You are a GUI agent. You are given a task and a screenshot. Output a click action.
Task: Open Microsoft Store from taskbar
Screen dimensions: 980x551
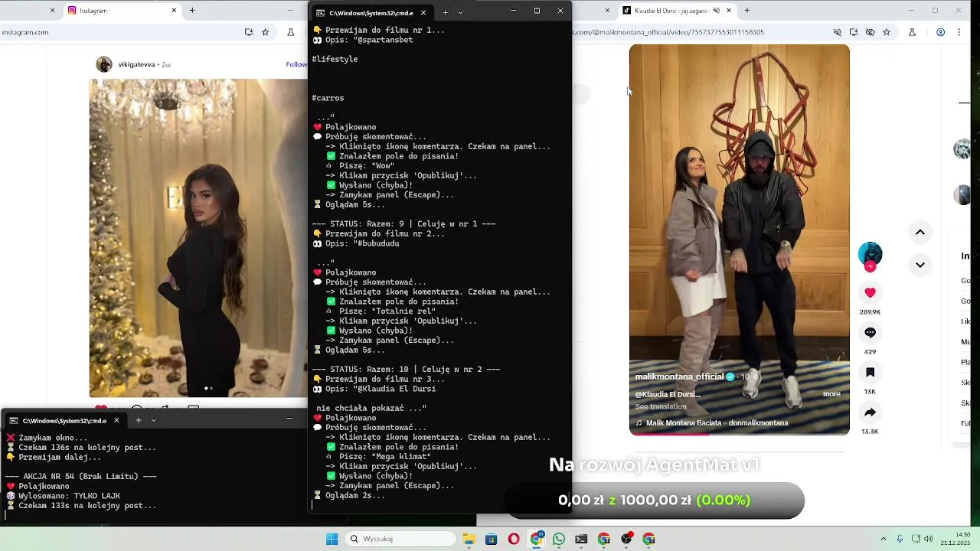491,539
